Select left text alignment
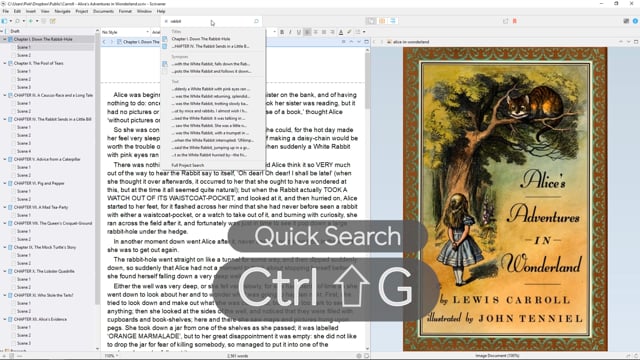This screenshot has width=640, height=360. click(307, 32)
